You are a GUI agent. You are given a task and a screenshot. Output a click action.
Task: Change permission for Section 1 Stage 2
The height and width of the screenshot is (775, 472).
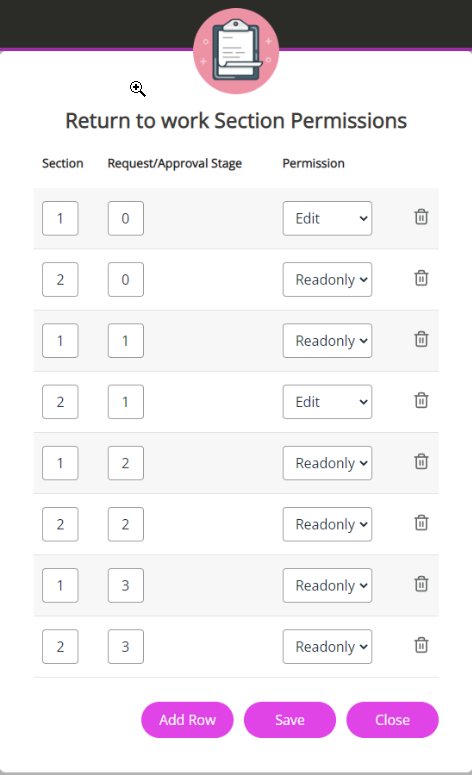pyautogui.click(x=327, y=463)
